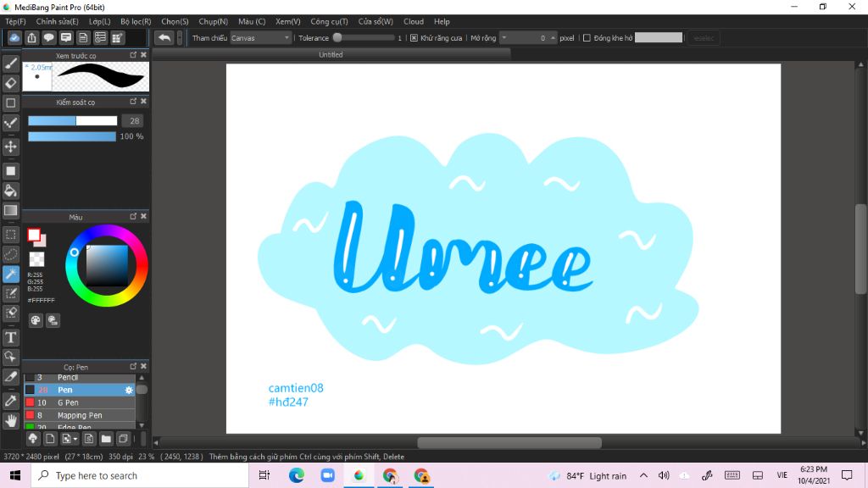Select the Magic Wand tool
The width and height of the screenshot is (868, 488).
pyautogui.click(x=10, y=274)
